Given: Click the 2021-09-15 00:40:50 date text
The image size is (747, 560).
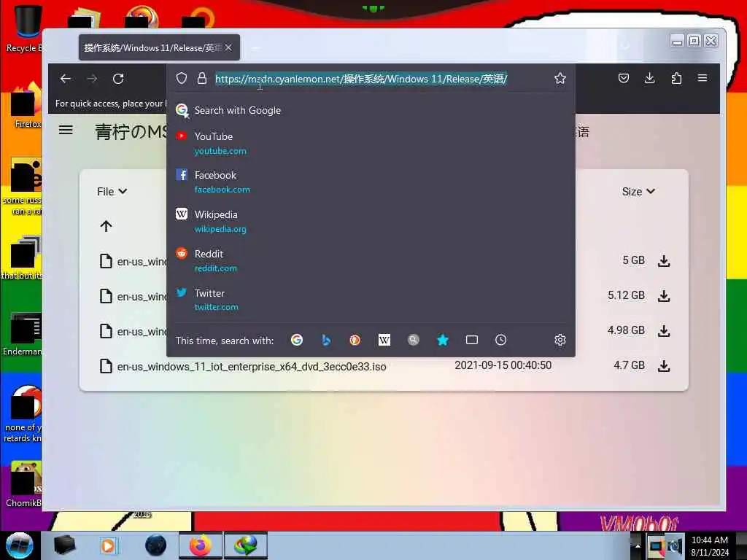Looking at the screenshot, I should click(503, 365).
